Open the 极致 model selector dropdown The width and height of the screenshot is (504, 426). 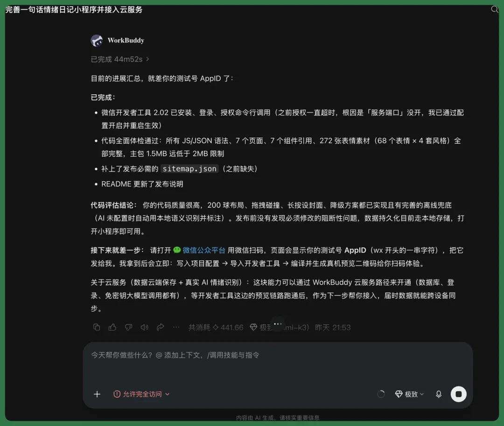pyautogui.click(x=409, y=394)
